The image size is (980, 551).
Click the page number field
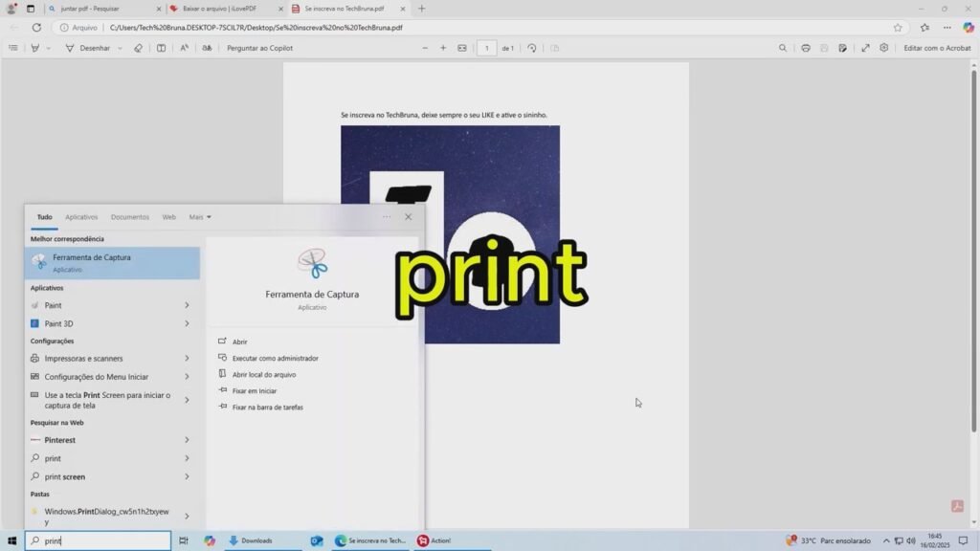click(x=487, y=48)
